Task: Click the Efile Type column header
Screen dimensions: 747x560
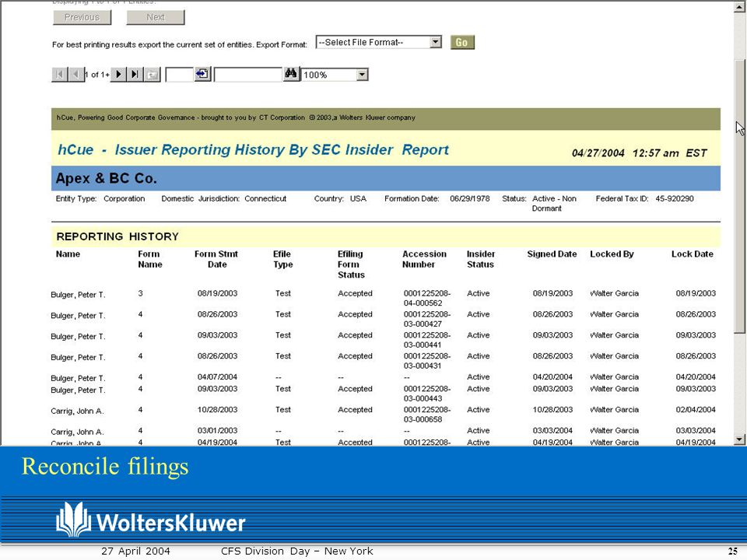Action: pos(282,259)
